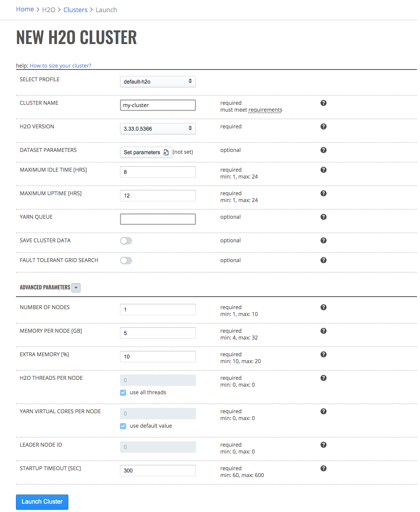Show help for Save Cluster Data
The image size is (420, 512).
coord(324,240)
